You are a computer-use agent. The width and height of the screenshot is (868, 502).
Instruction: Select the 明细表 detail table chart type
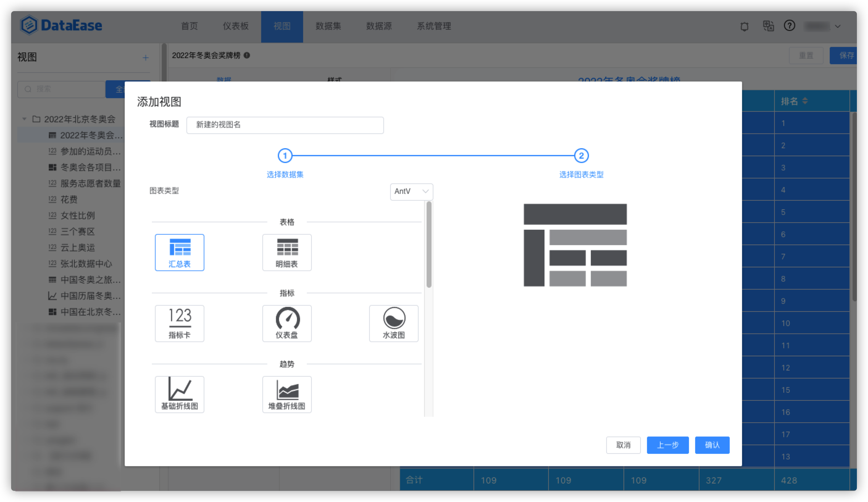point(287,253)
